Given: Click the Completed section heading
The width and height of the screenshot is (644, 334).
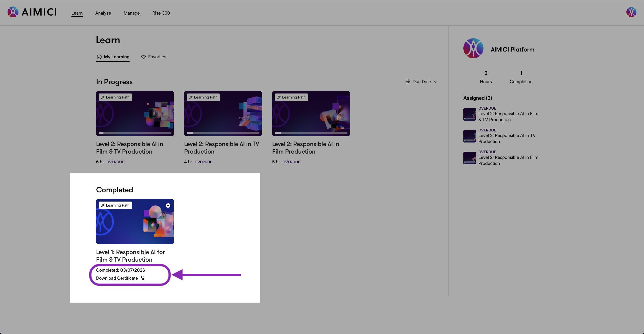Looking at the screenshot, I should [114, 190].
